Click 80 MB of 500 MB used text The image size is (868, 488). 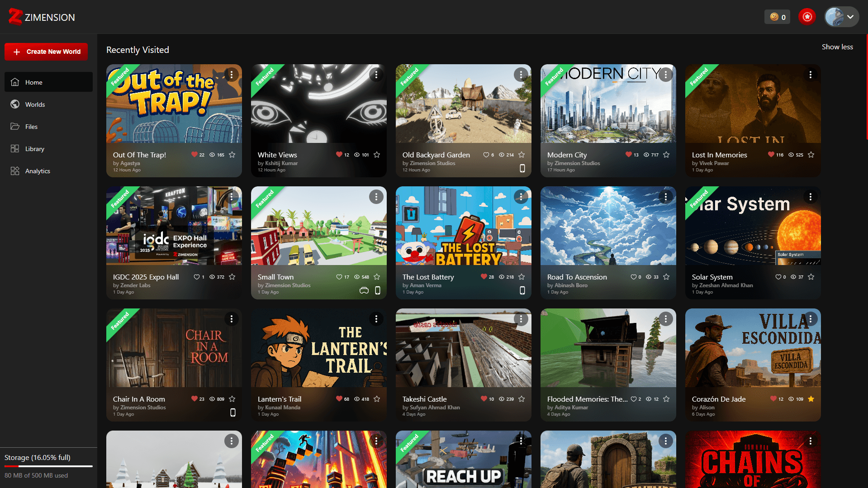click(x=36, y=475)
